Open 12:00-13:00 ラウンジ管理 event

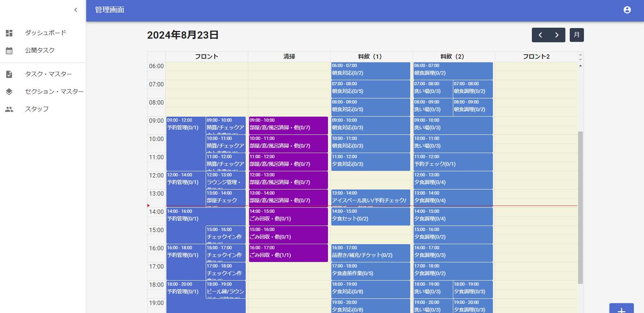226,180
